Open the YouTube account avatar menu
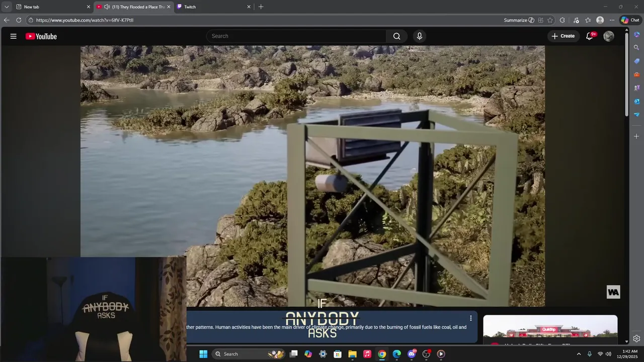The height and width of the screenshot is (362, 644). click(x=609, y=36)
